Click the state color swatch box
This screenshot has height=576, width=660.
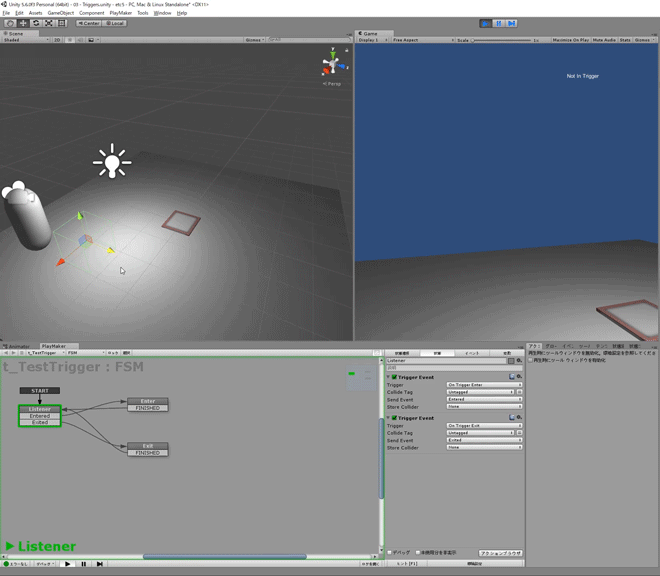pyautogui.click(x=511, y=361)
